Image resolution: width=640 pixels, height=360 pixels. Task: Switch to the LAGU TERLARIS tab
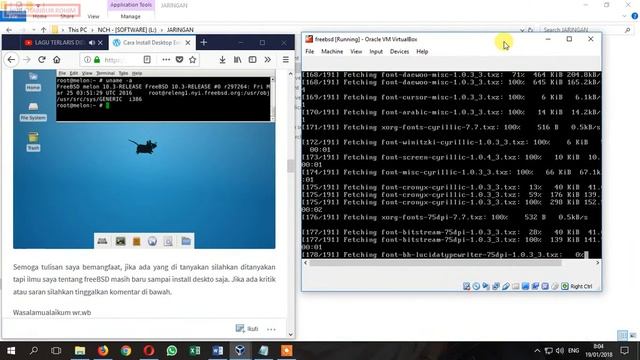click(x=59, y=42)
